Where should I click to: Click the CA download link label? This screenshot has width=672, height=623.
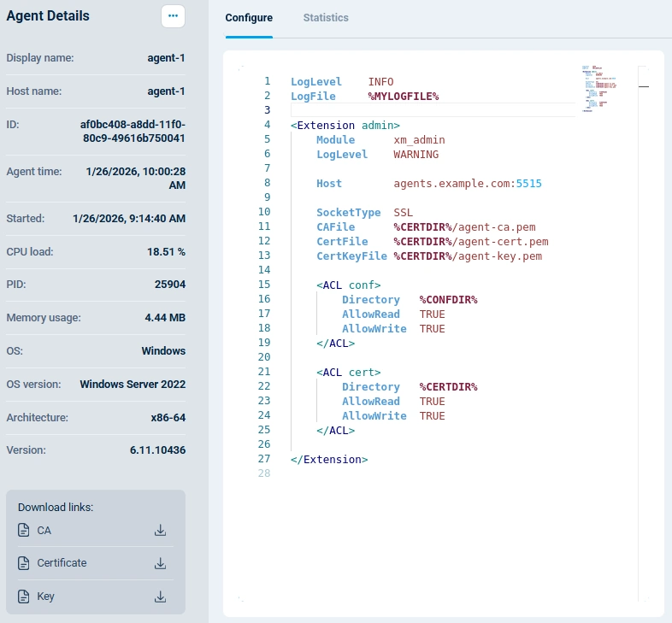[44, 531]
